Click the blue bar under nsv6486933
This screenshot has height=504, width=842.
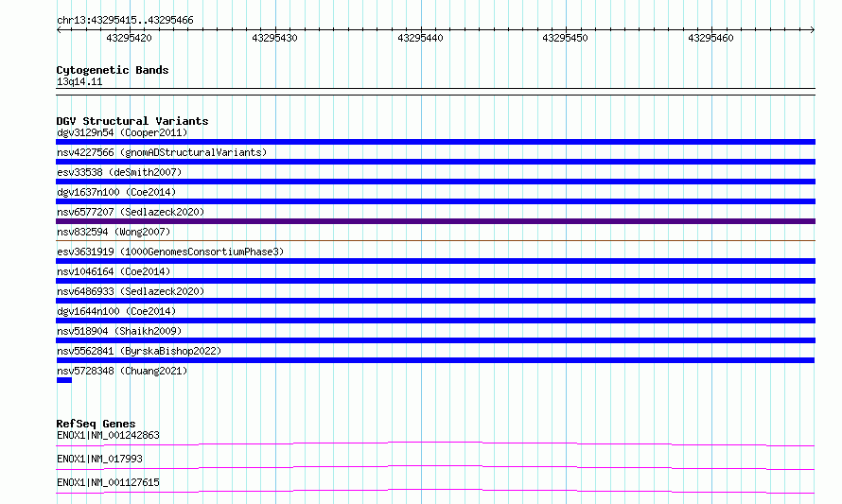click(435, 301)
